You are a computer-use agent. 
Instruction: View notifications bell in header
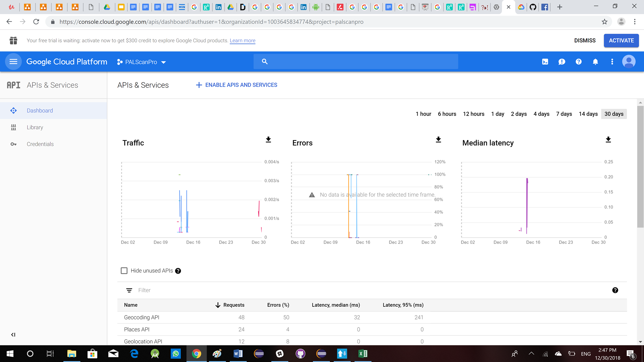click(x=595, y=62)
